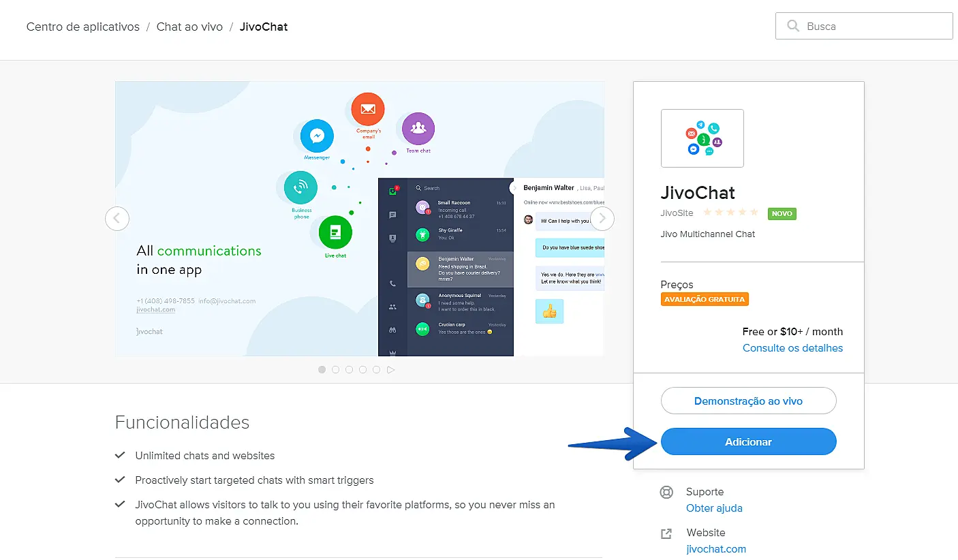Focus the Busca search field
958x560 pixels.
864,26
